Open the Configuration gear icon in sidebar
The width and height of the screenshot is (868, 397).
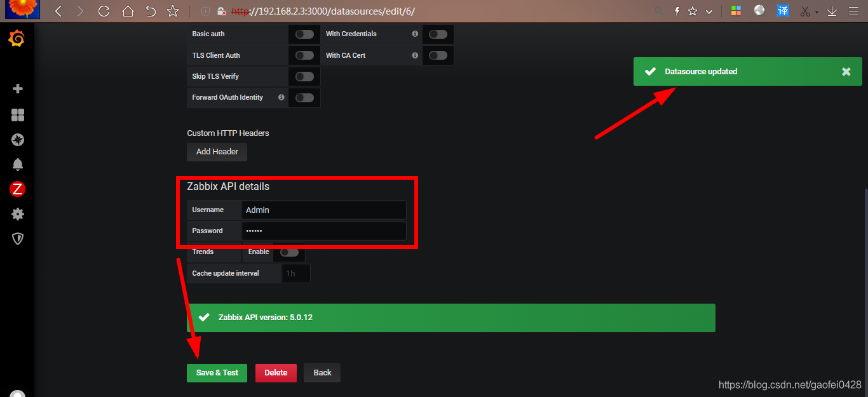18,214
